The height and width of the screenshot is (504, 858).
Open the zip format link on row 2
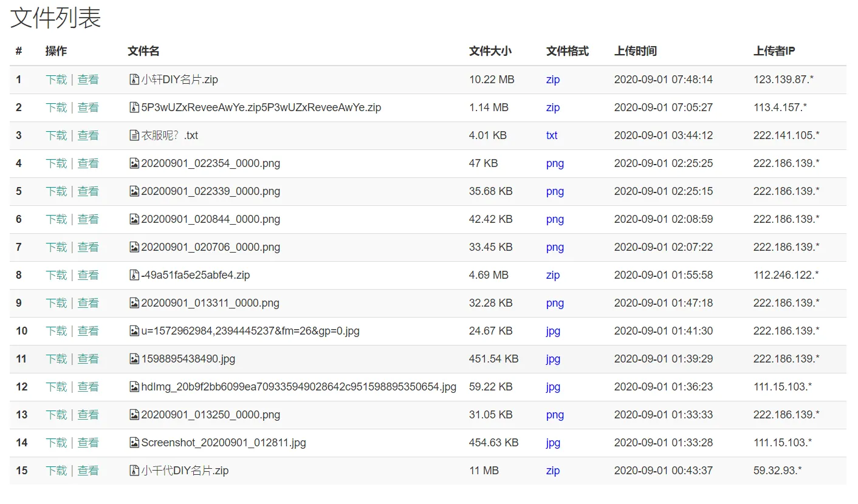point(552,107)
